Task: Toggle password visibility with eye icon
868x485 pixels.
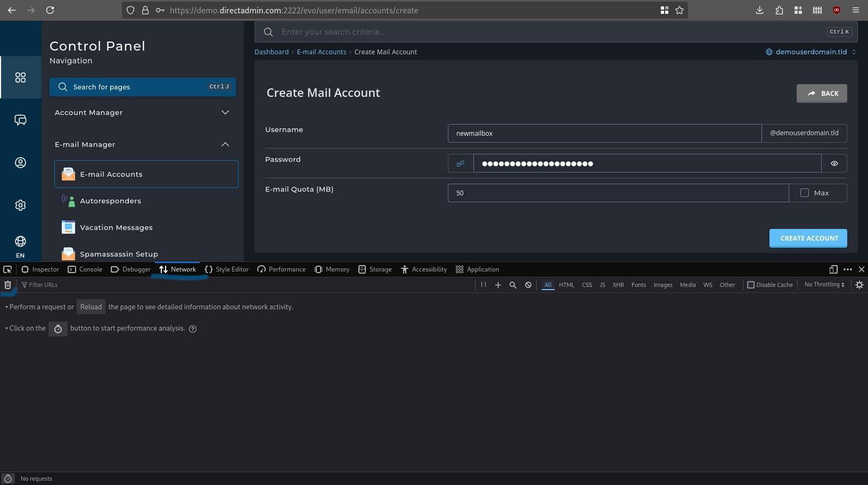Action: pyautogui.click(x=834, y=163)
